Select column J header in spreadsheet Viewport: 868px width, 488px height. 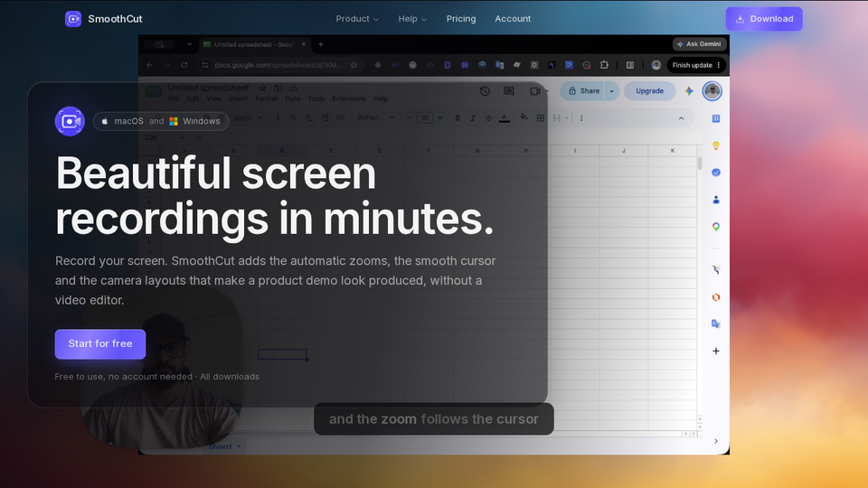pos(624,151)
